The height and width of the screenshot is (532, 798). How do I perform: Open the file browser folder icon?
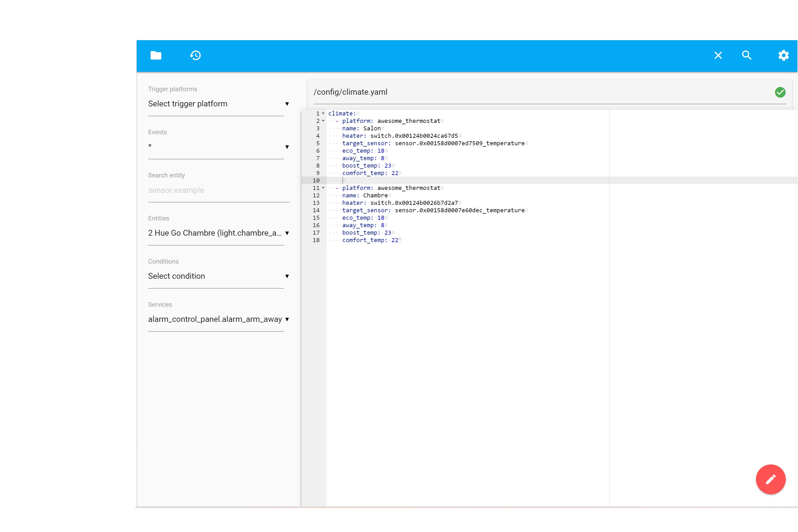coord(156,55)
